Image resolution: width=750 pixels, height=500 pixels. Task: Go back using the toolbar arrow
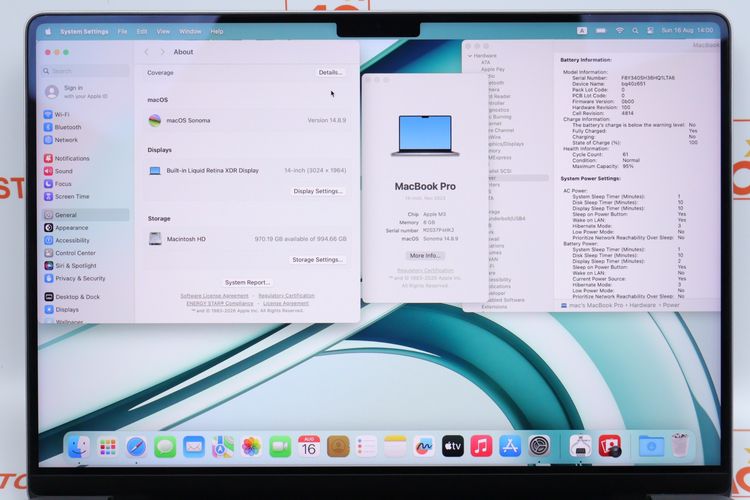coord(147,52)
